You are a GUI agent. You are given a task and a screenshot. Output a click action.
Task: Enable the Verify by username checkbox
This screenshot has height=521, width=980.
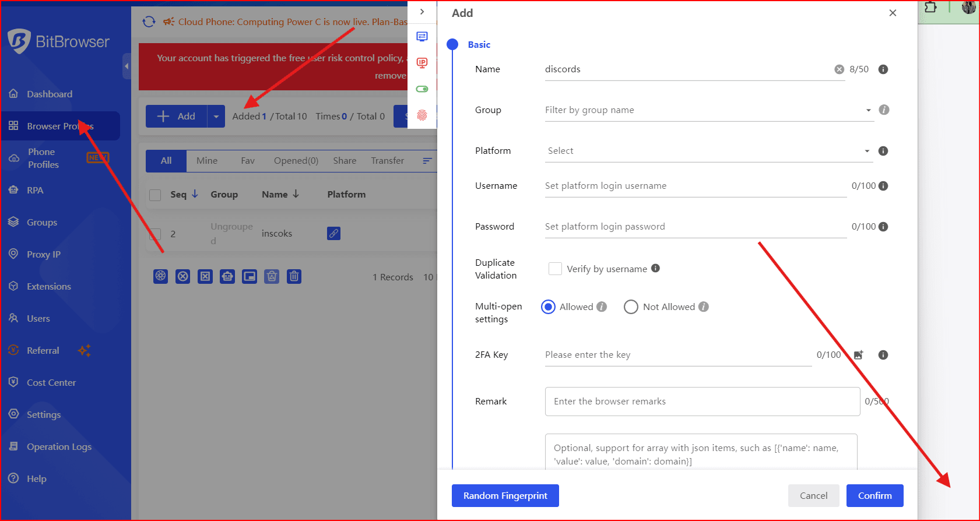[x=555, y=269]
